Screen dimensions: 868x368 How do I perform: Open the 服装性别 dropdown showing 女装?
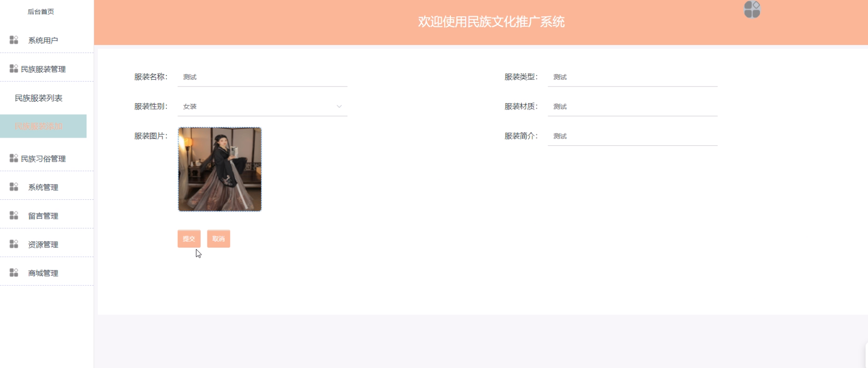(x=262, y=107)
